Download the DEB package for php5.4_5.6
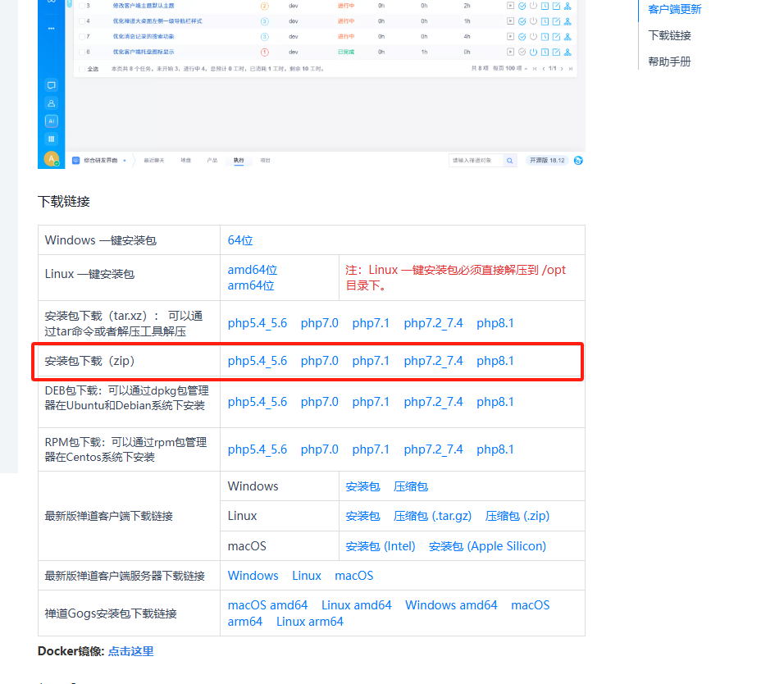 (258, 402)
